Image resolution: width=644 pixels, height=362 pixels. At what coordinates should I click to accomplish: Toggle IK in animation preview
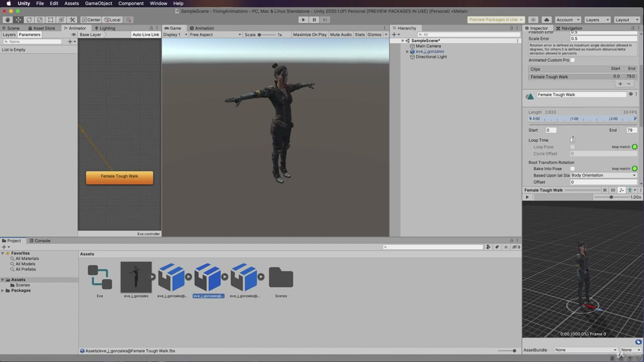coord(605,190)
